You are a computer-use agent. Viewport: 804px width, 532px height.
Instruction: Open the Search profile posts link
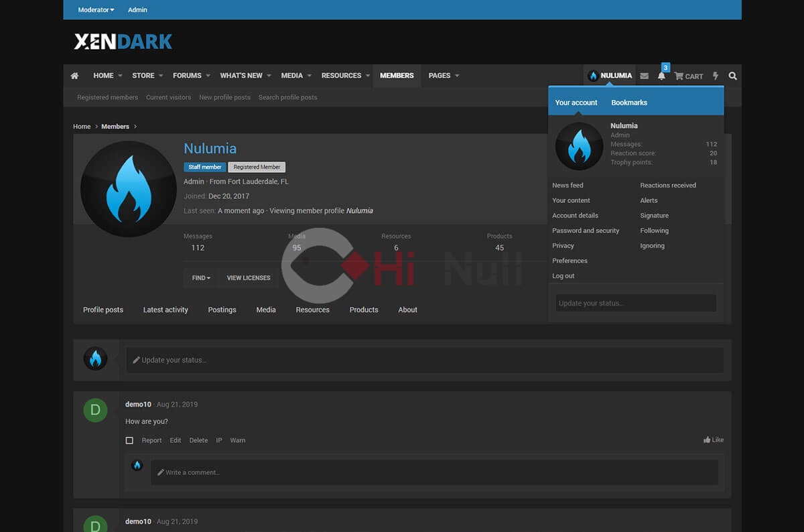pos(287,97)
